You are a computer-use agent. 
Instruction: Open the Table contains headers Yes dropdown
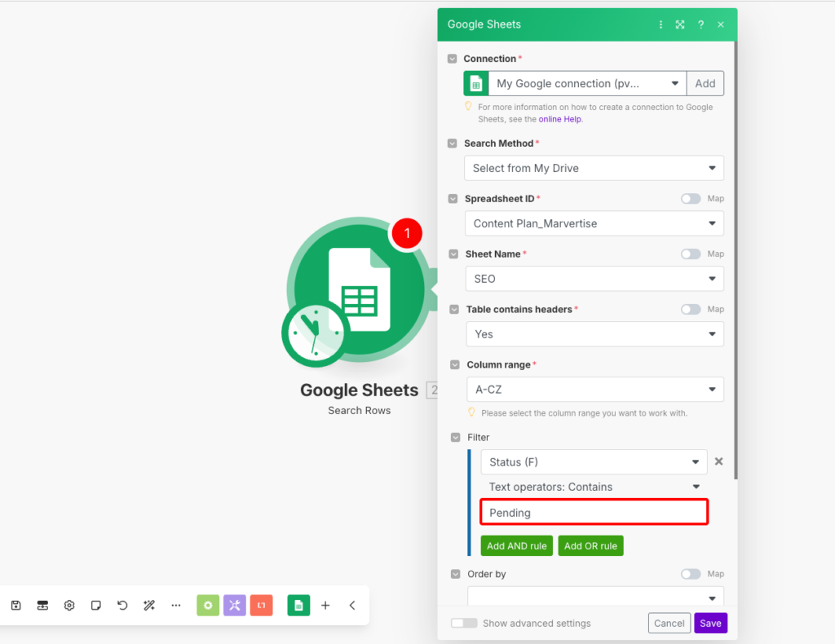coord(594,334)
